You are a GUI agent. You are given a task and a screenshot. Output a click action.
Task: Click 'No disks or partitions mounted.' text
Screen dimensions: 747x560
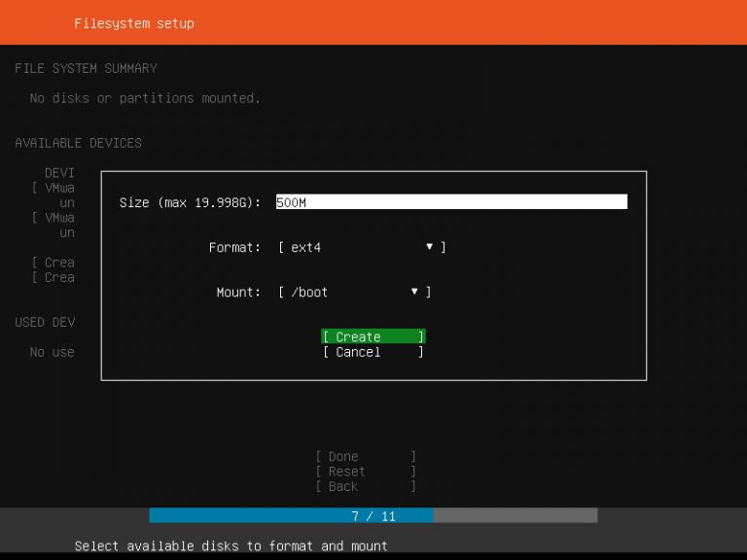(145, 98)
